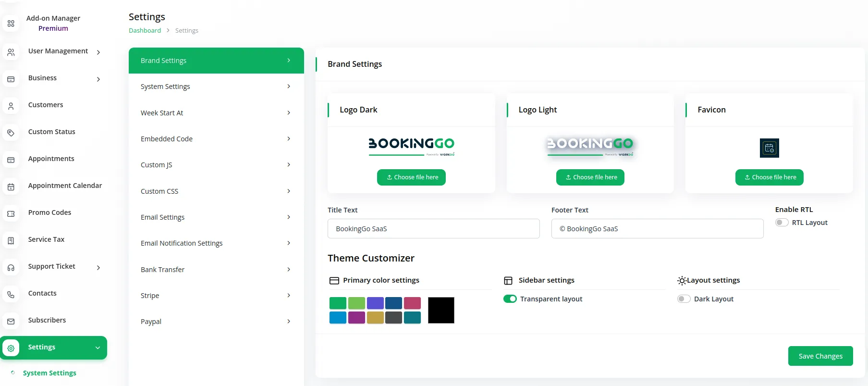This screenshot has height=386, width=868.
Task: Click the Contacts phone icon
Action: click(x=11, y=294)
